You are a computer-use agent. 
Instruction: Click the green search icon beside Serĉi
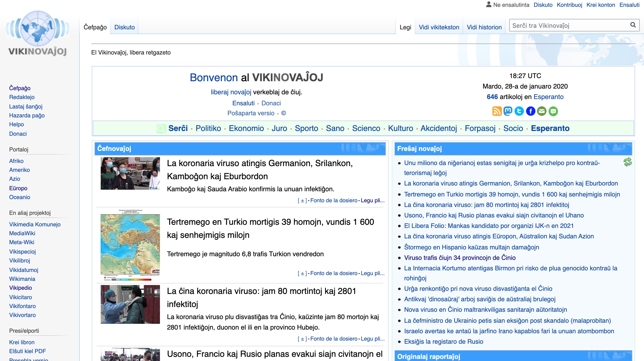coord(161,129)
